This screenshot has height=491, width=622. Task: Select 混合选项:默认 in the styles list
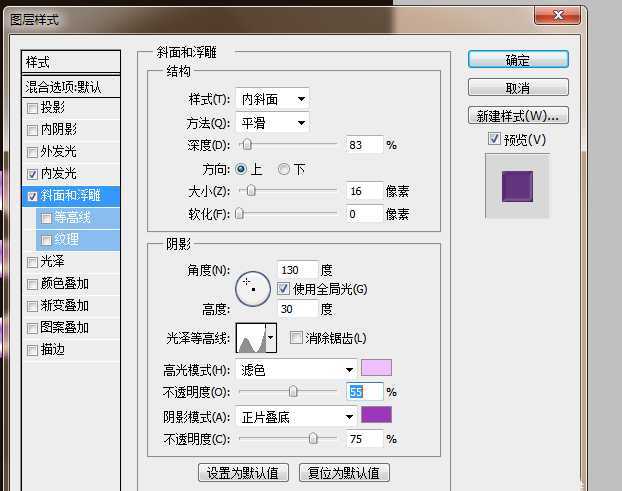click(x=71, y=87)
